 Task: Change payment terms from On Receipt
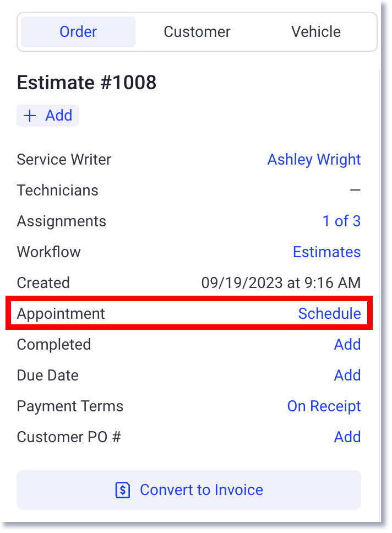324,406
